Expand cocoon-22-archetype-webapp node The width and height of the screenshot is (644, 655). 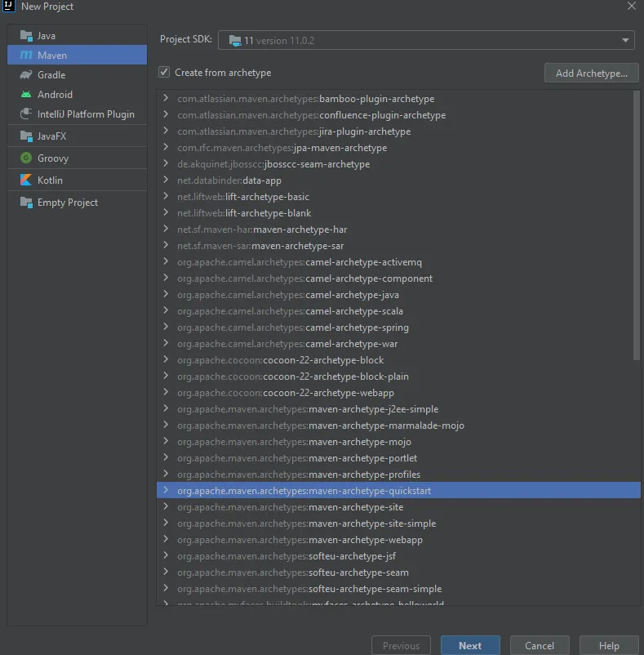(166, 392)
